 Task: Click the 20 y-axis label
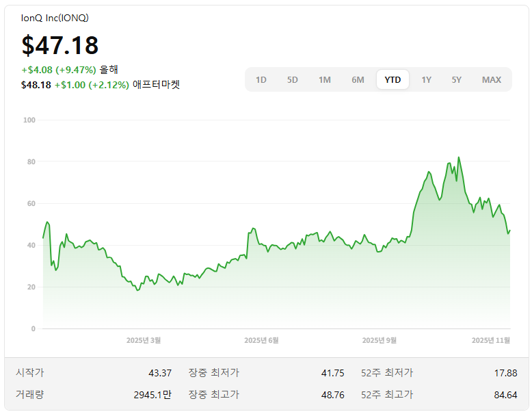[x=31, y=287]
